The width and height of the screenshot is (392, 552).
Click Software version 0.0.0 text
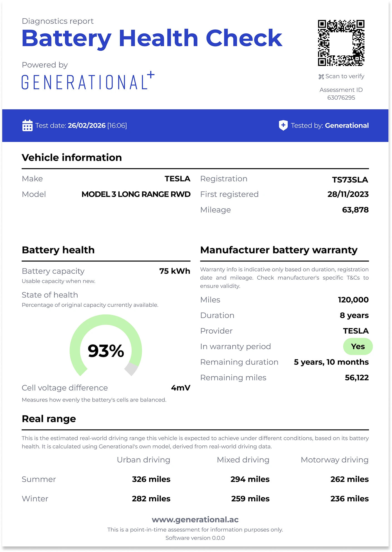(195, 538)
